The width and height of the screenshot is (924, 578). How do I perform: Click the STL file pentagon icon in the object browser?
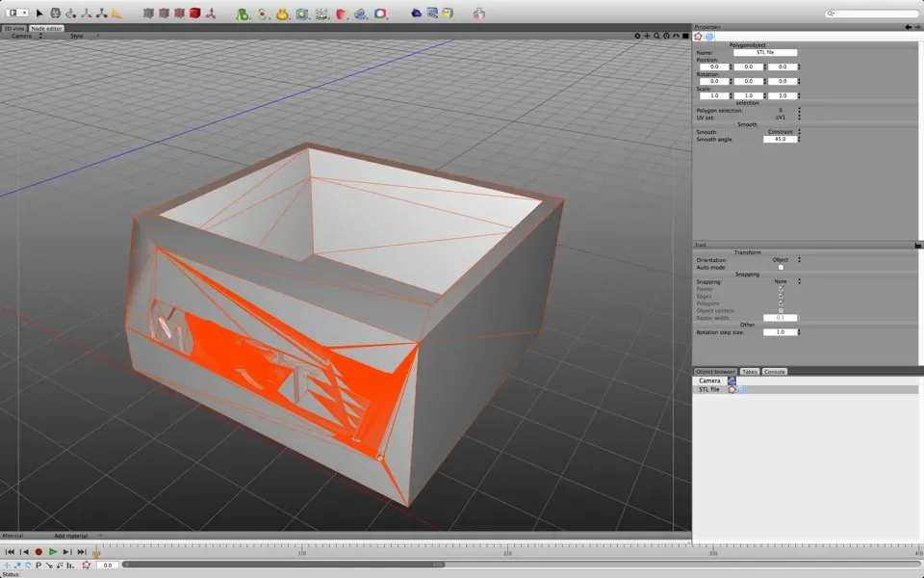731,389
